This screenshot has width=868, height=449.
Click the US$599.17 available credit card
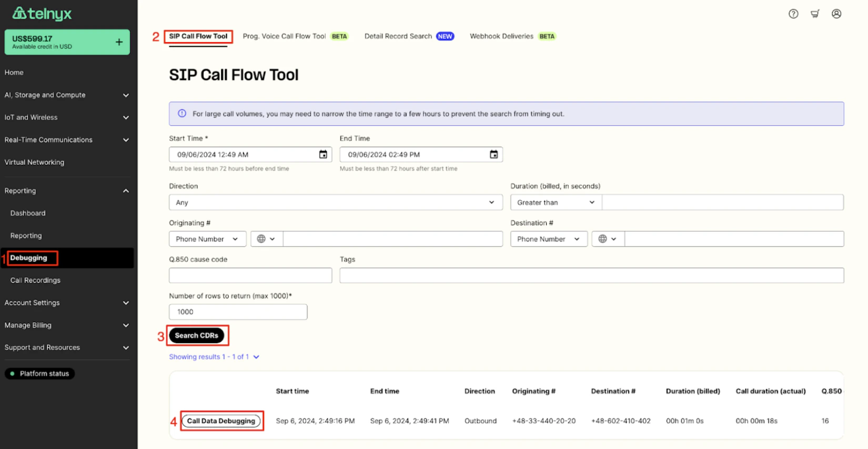click(x=67, y=42)
